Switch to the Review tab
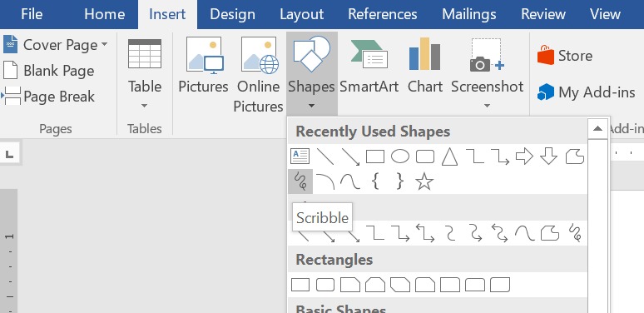The width and height of the screenshot is (644, 313). tap(543, 14)
